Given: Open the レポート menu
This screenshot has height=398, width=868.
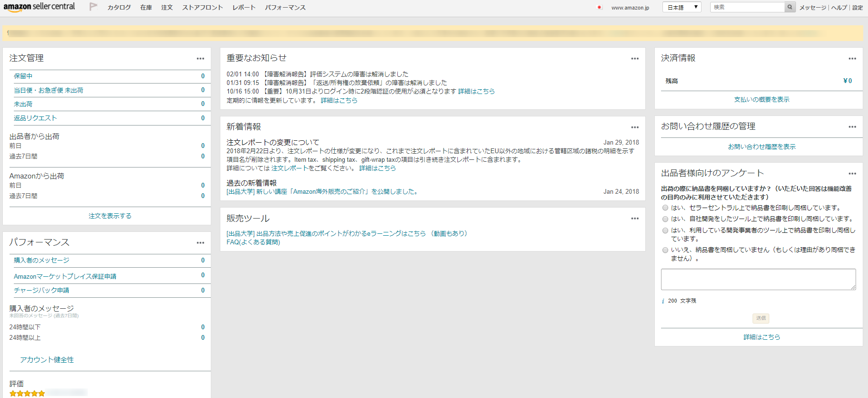Looking at the screenshot, I should click(244, 8).
